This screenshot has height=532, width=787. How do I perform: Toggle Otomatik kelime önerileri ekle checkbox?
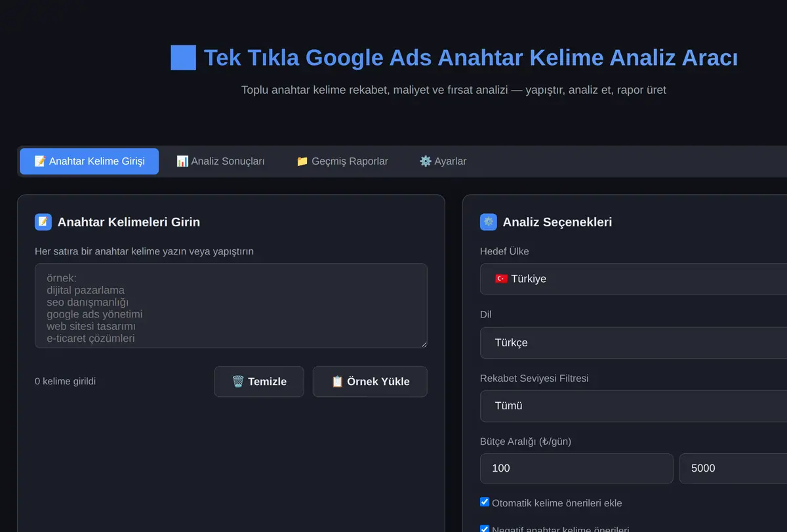click(x=485, y=502)
